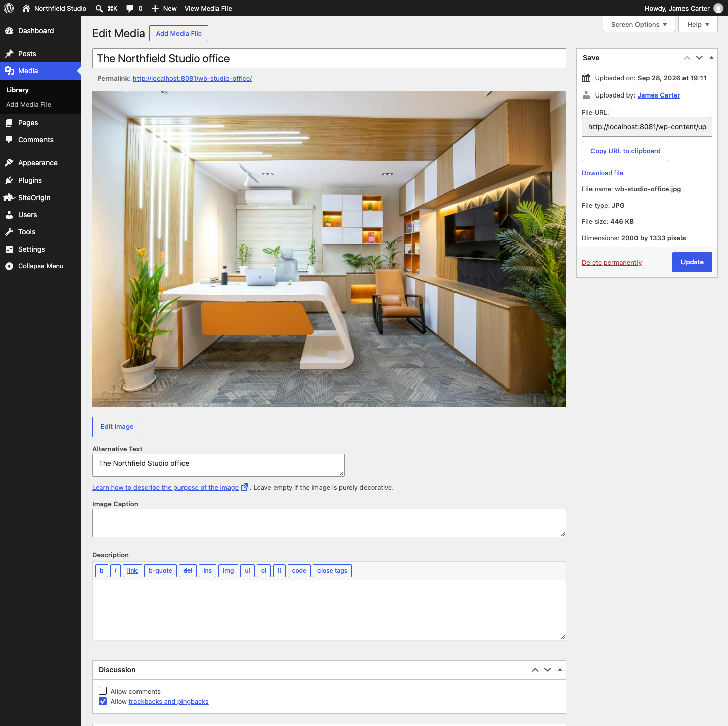Open the Screen Options dropdown
This screenshot has width=728, height=726.
tap(639, 24)
